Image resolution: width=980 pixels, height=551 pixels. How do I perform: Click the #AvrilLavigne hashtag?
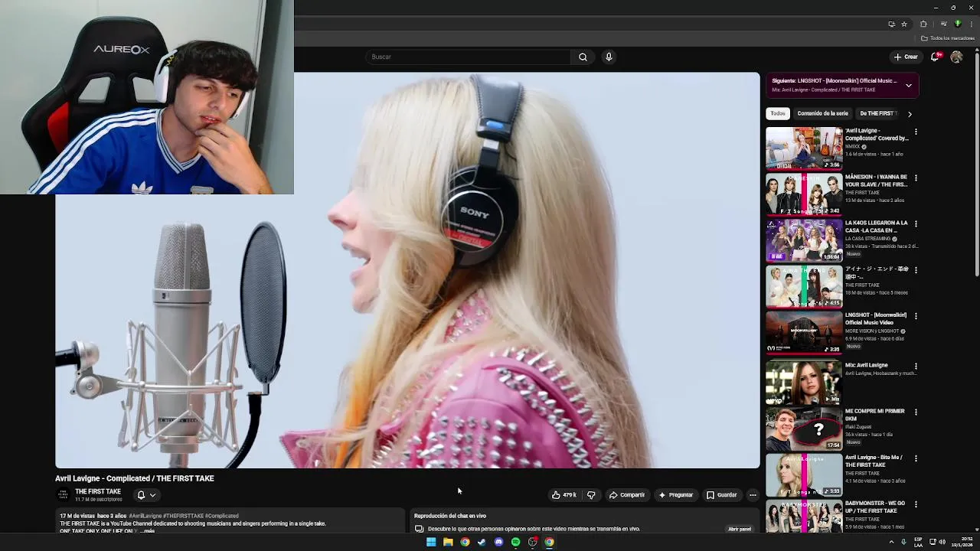(145, 516)
